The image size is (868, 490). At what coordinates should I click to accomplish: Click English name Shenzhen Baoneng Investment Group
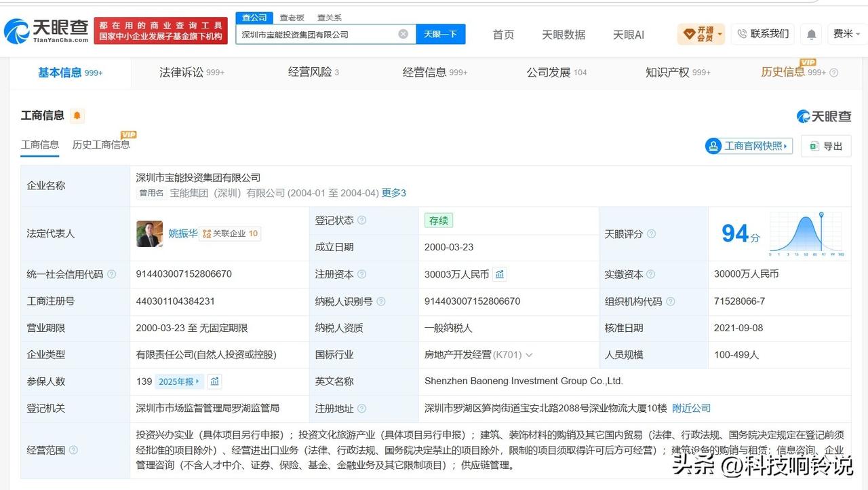click(524, 381)
